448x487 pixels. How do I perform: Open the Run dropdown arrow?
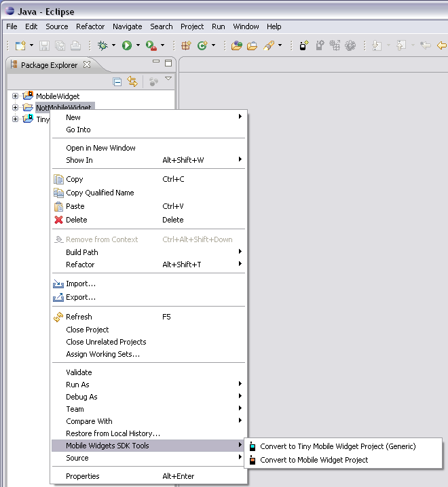[x=138, y=45]
